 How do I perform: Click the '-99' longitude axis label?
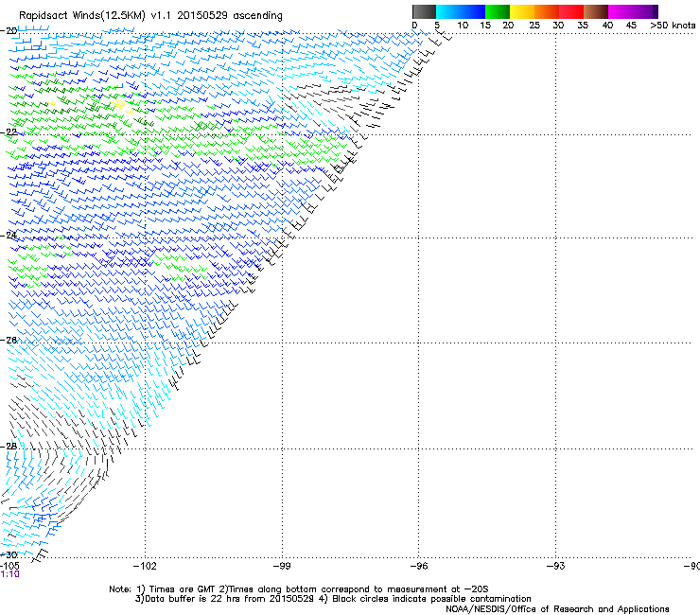coord(282,567)
